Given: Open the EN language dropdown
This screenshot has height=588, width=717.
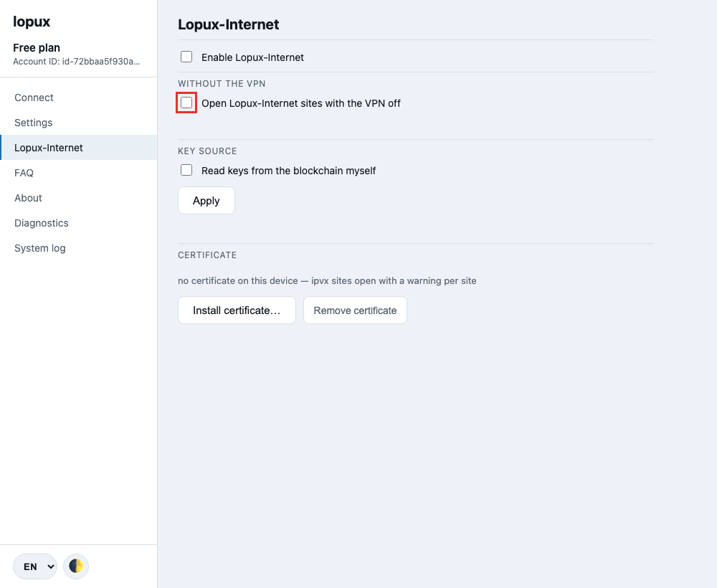Looking at the screenshot, I should pyautogui.click(x=35, y=566).
